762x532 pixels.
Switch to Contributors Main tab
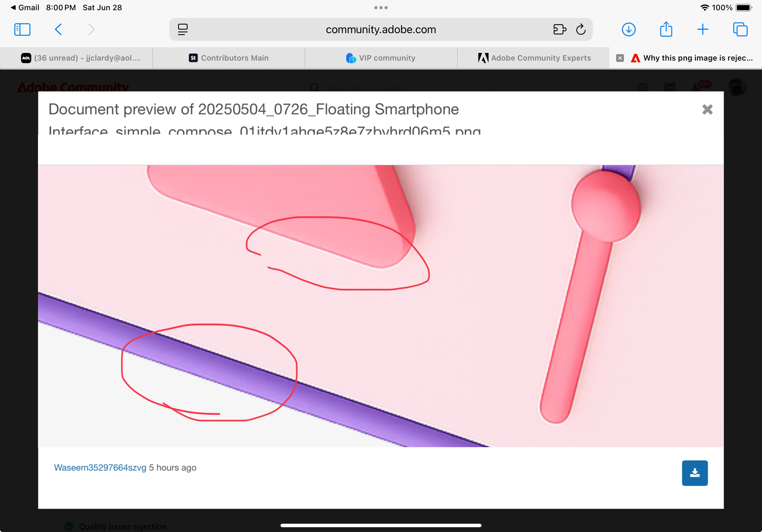pos(229,58)
